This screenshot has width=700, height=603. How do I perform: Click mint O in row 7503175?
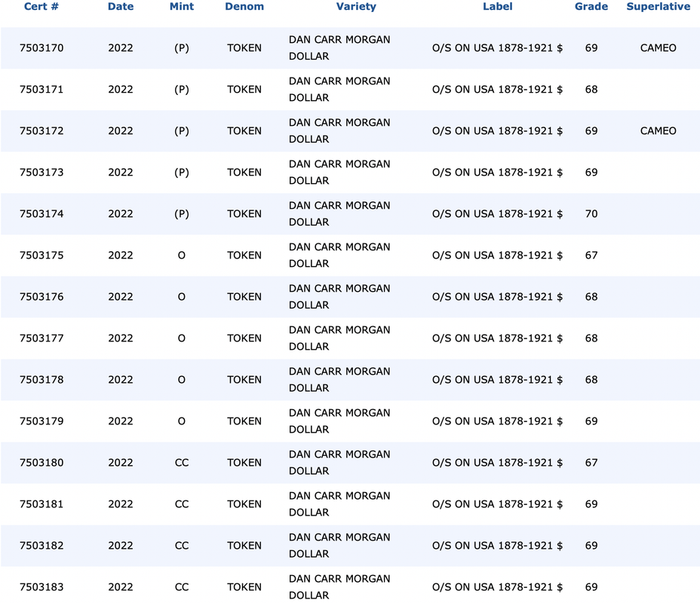tap(182, 255)
